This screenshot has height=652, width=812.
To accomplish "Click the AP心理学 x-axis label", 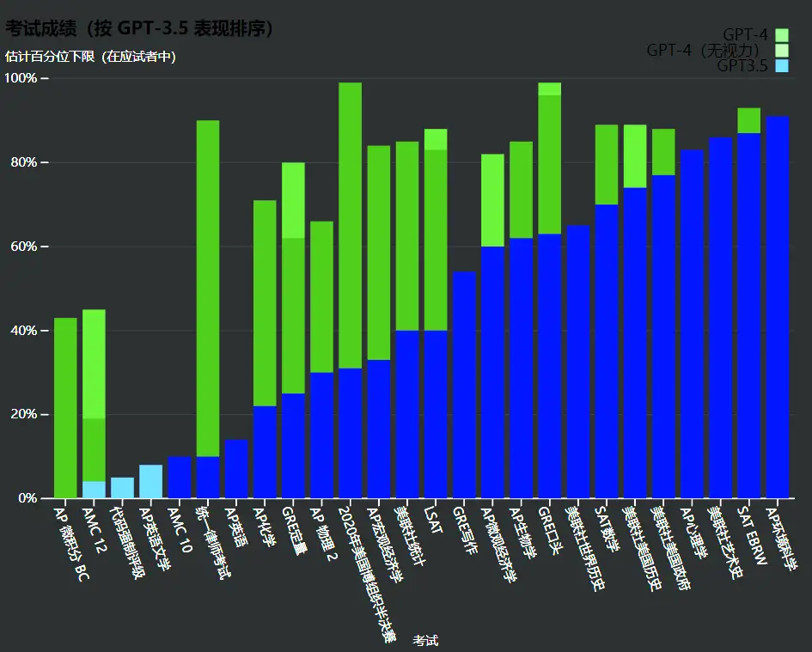I will point(694,533).
